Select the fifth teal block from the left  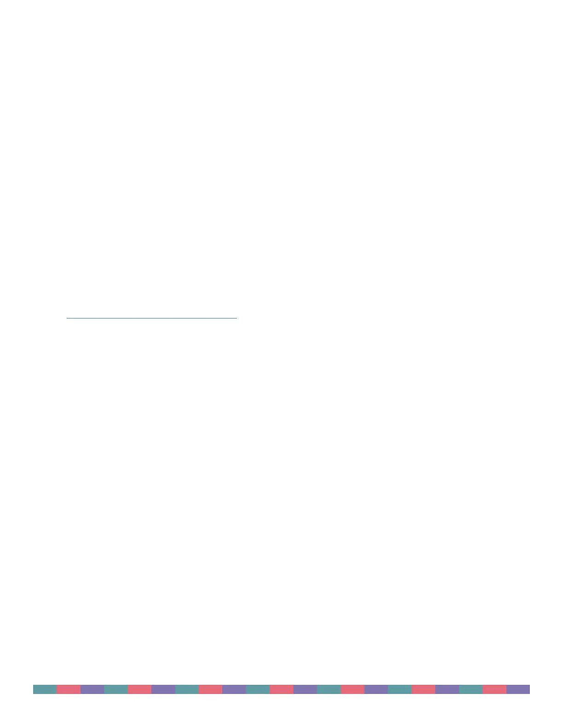329,689
